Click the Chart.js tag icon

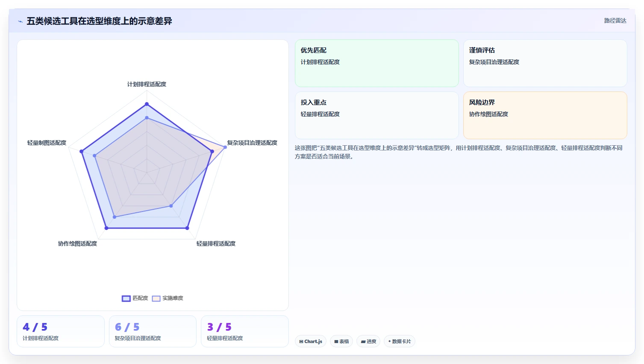click(301, 341)
